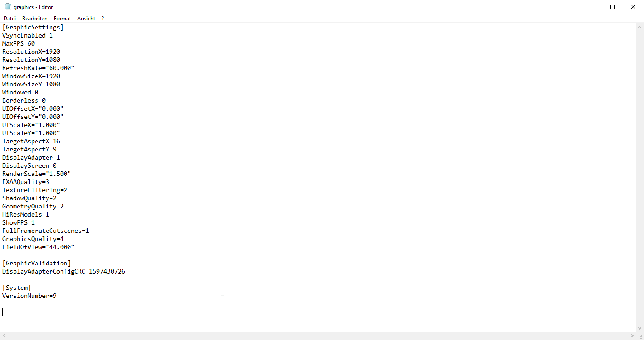Open the Bearbeiten menu
644x340 pixels.
[35, 19]
